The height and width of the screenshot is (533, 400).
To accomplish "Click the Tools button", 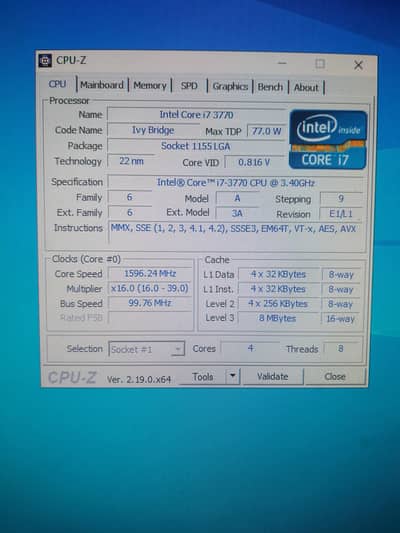I will click(203, 377).
